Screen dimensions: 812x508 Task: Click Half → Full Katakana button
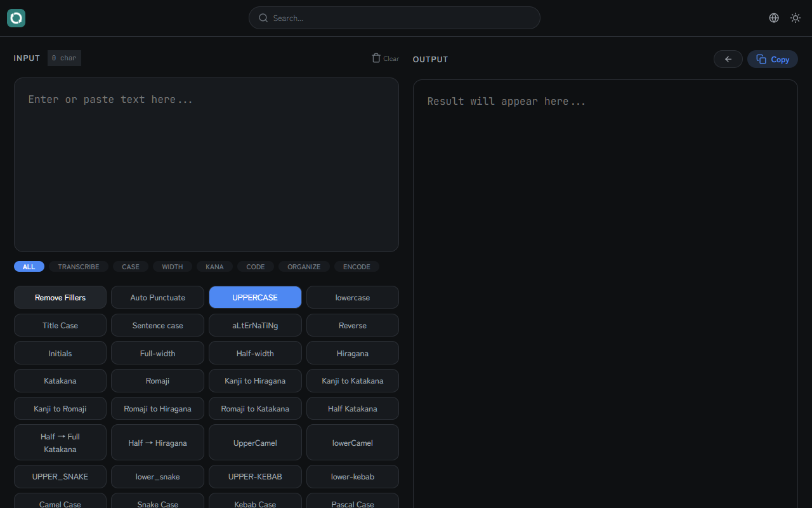(x=60, y=443)
